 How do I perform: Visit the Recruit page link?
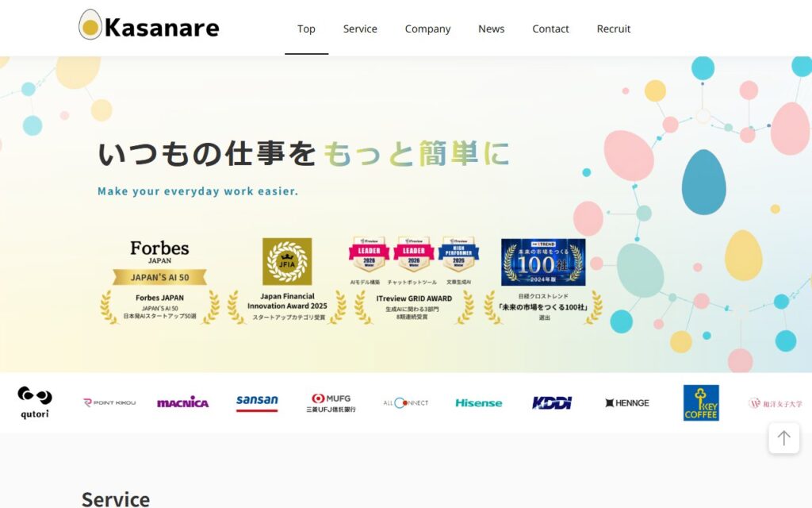coord(614,29)
